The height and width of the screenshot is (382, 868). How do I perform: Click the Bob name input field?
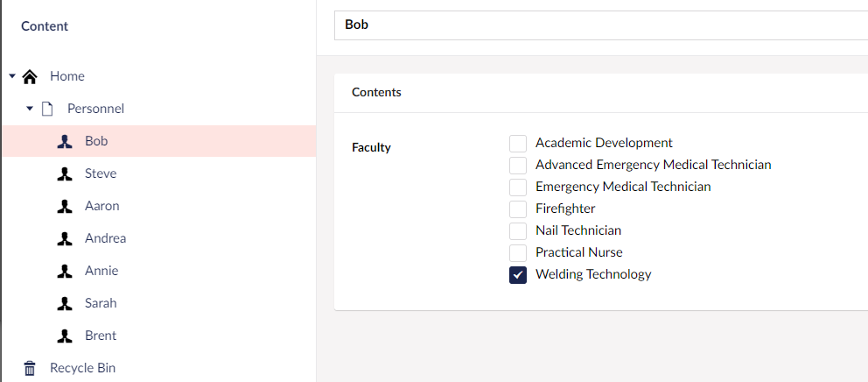(601, 25)
